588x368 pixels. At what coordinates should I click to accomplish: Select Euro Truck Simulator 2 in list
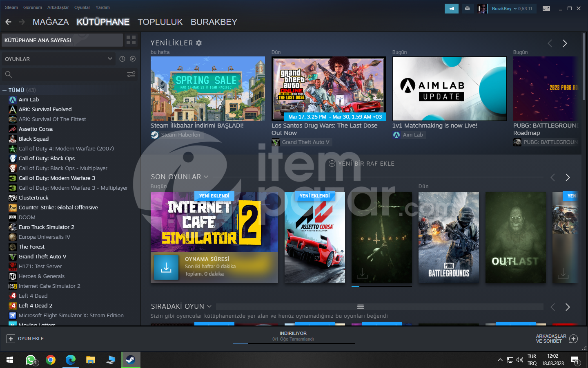pyautogui.click(x=47, y=227)
